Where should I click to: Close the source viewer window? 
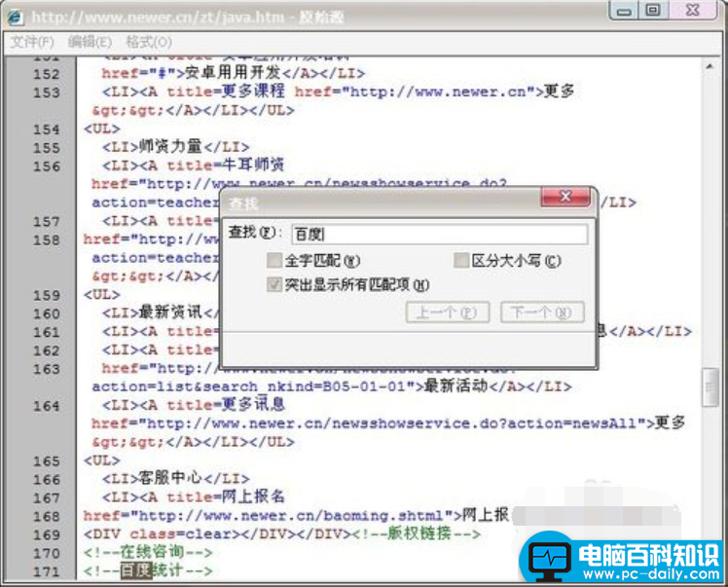tap(693, 10)
